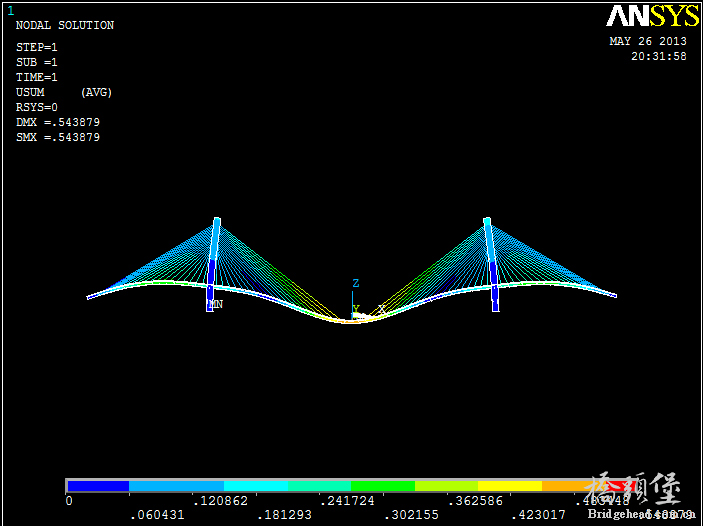Click the Y axis triad label
Screen dimensions: 703x526
pyautogui.click(x=356, y=309)
